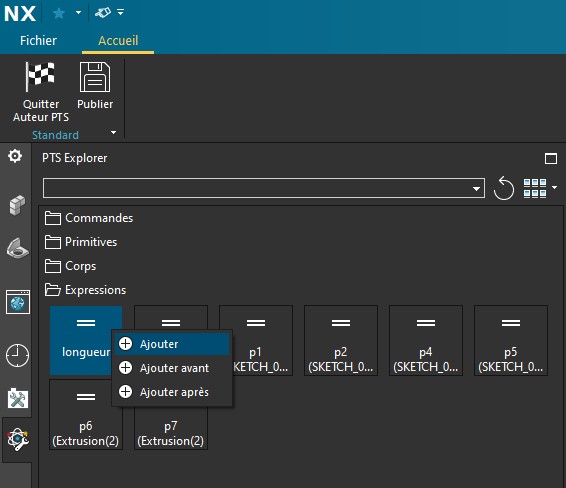Screen dimensions: 566x488
Task: Click the Publier save icon
Action: pyautogui.click(x=95, y=77)
